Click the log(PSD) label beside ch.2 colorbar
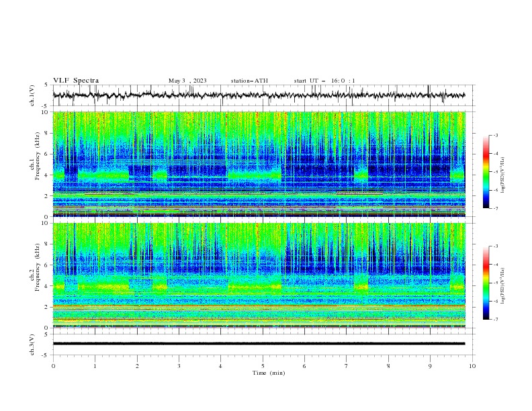The image size is (532, 411). tap(502, 286)
